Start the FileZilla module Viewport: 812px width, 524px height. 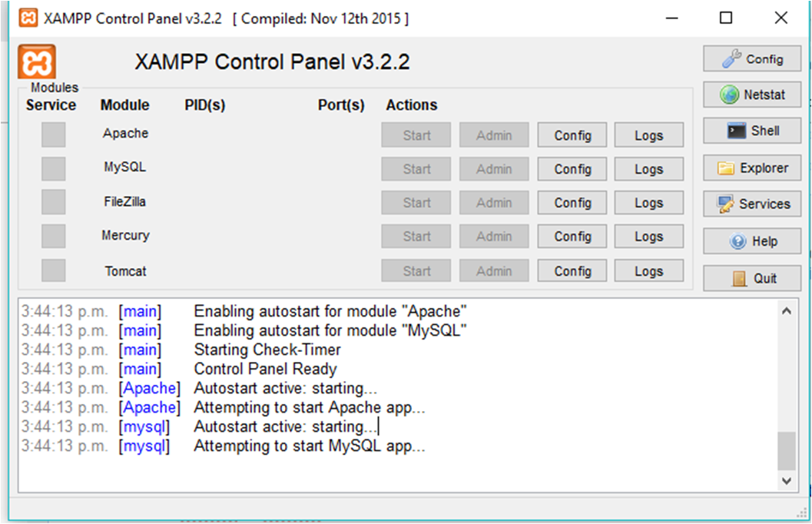click(416, 203)
